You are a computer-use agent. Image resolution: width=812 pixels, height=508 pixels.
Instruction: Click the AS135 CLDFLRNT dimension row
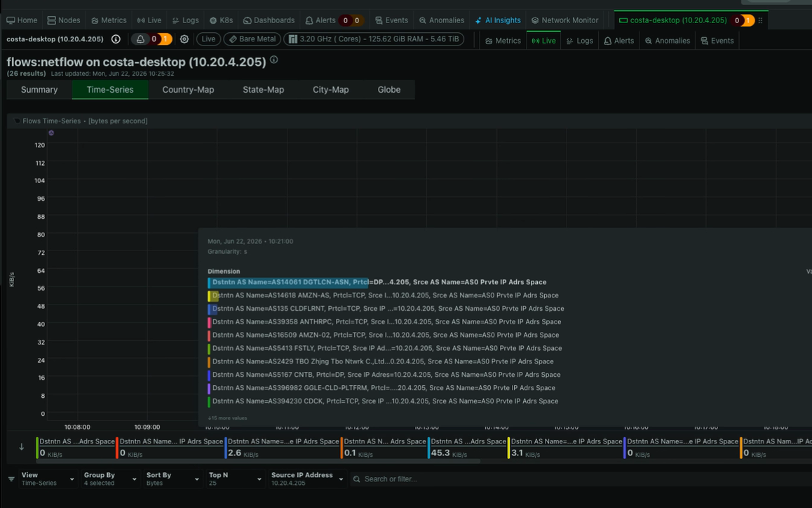386,309
